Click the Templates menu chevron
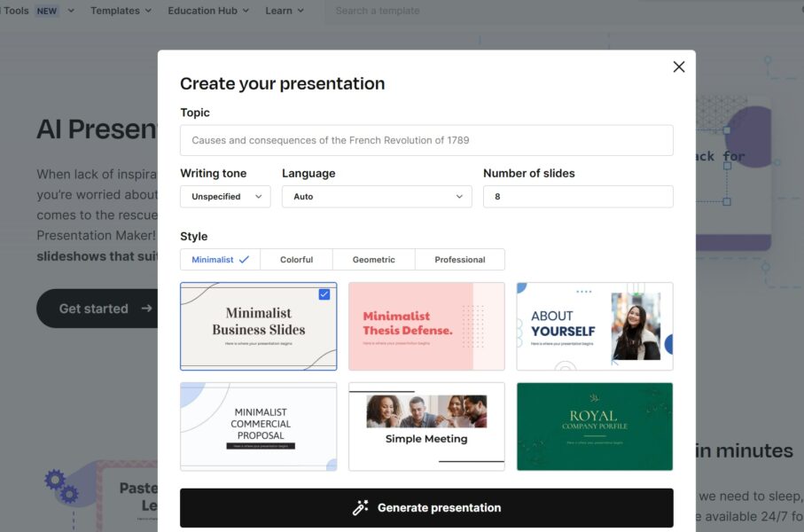Screen dimensions: 804x532 (x=148, y=11)
